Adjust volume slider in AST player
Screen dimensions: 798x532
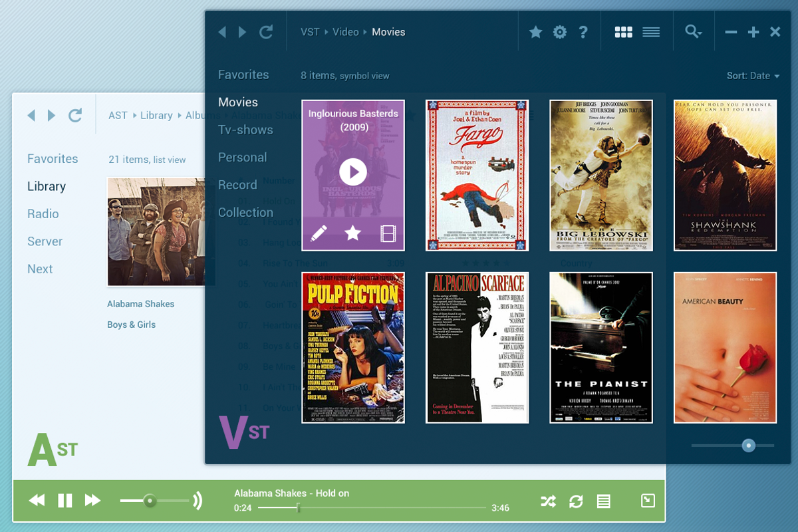click(150, 501)
